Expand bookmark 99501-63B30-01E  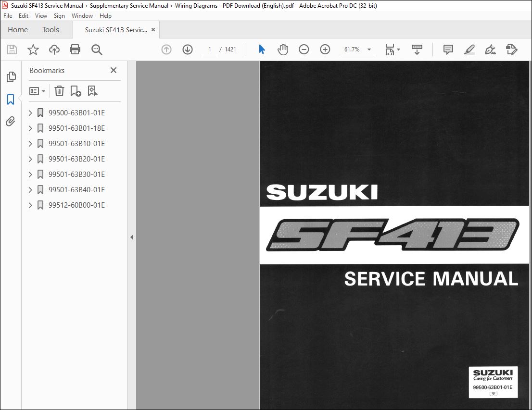click(30, 174)
